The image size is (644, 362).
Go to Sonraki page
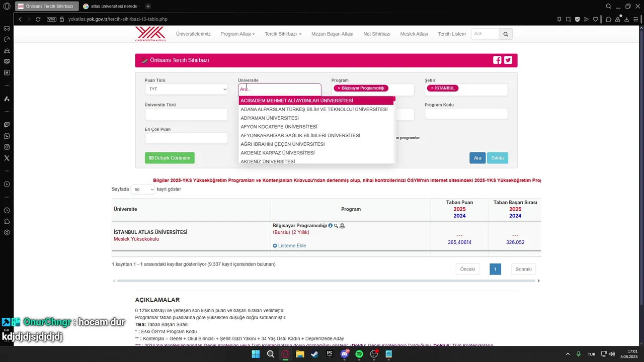point(524,269)
